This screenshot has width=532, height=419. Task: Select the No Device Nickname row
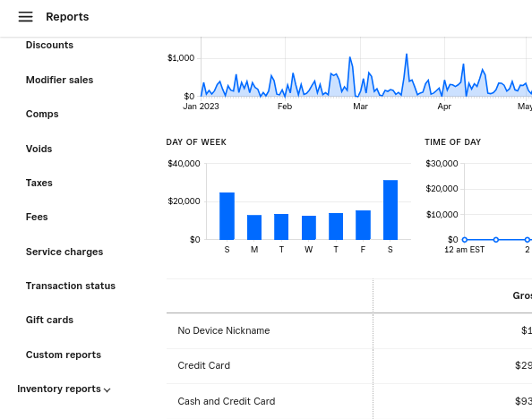click(349, 330)
